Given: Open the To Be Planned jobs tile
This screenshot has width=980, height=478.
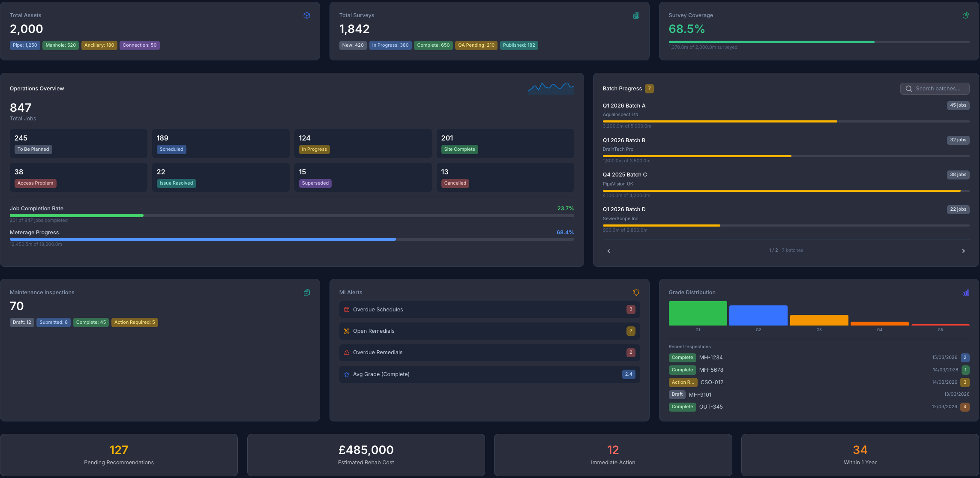Looking at the screenshot, I should [78, 143].
